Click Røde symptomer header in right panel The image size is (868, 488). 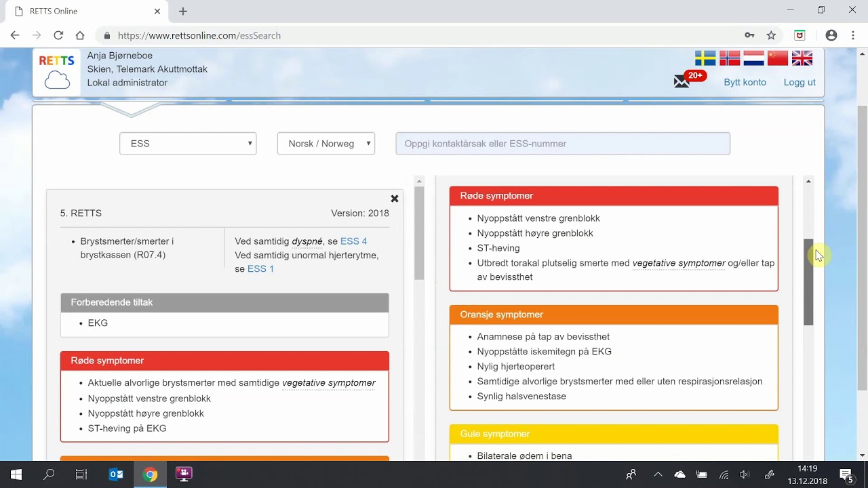pos(614,196)
